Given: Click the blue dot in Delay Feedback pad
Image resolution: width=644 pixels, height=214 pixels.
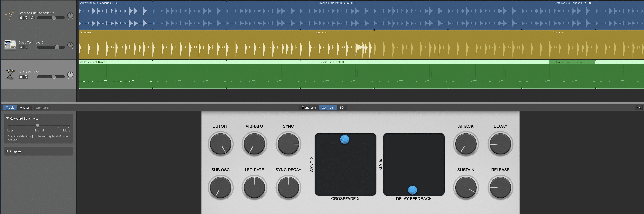Looking at the screenshot, I should coord(412,190).
